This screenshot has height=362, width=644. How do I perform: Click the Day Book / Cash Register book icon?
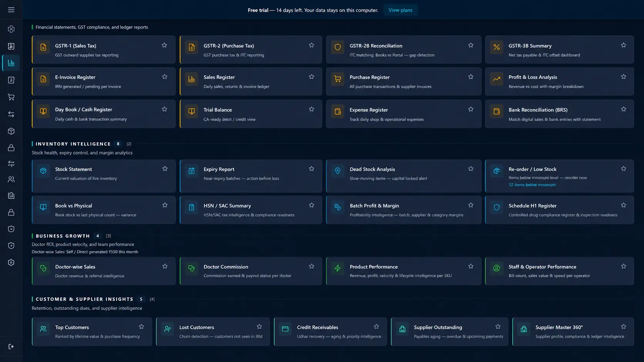tap(43, 112)
